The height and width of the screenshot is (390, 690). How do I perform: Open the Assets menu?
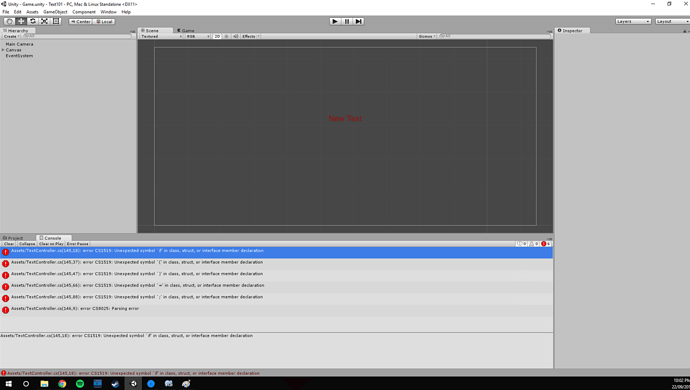32,12
